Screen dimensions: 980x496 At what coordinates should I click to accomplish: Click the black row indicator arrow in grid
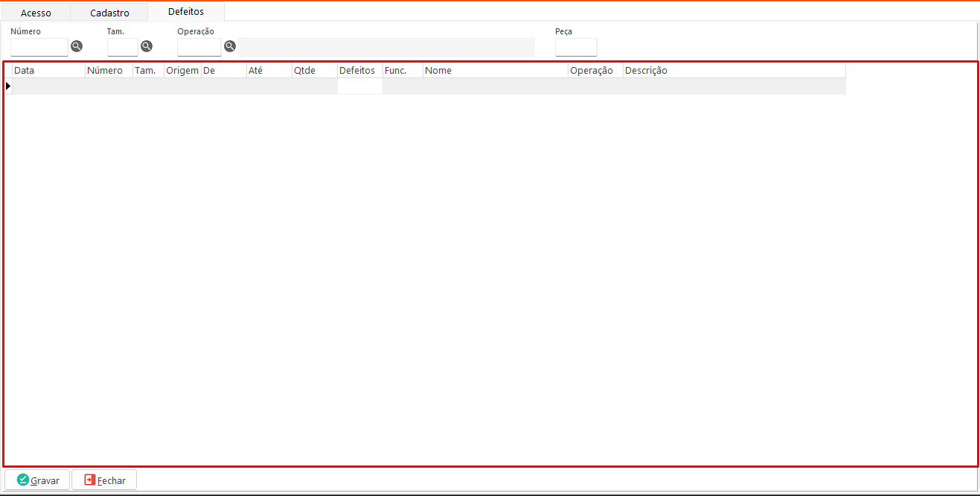point(8,86)
